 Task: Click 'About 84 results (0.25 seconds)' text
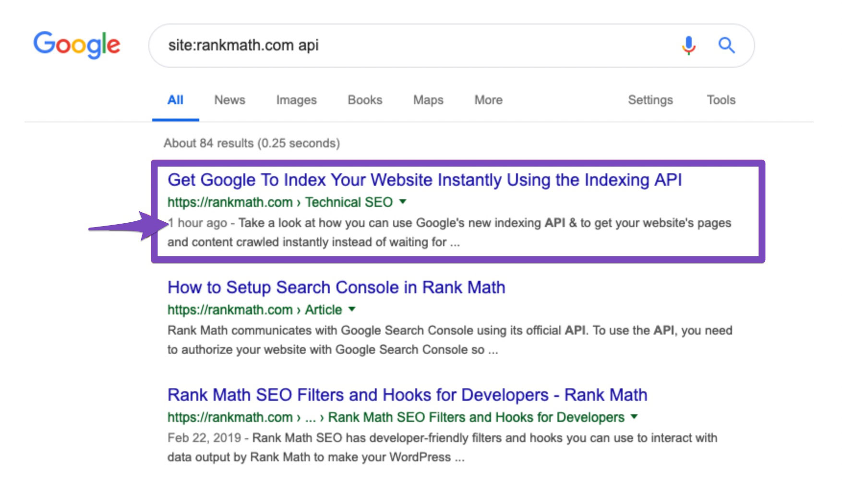[252, 143]
